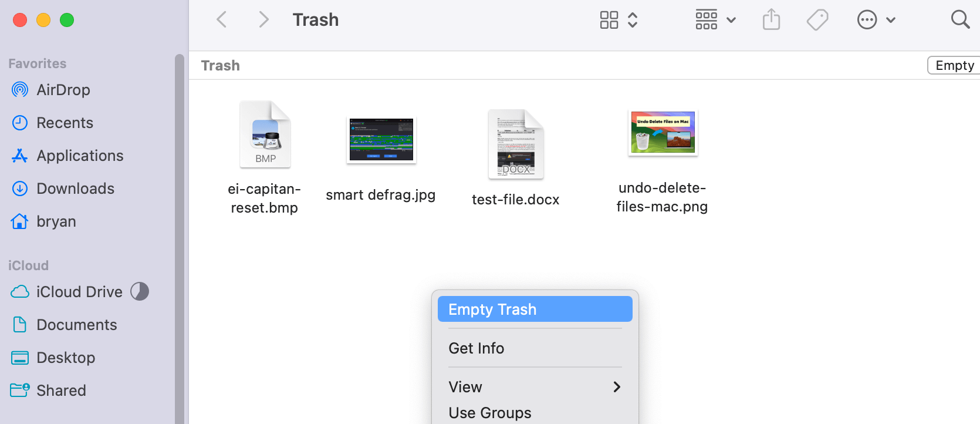This screenshot has width=980, height=424.
Task: Open view style up-down arrows
Action: (x=633, y=20)
